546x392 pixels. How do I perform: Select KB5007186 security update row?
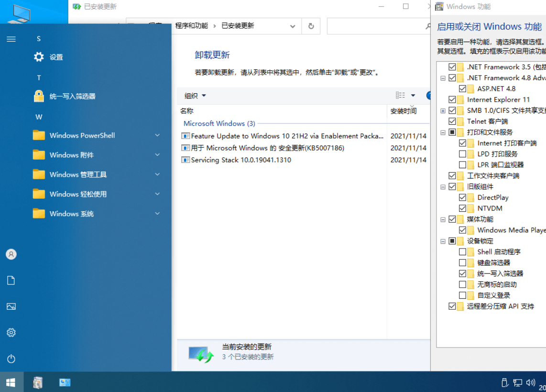coord(267,148)
